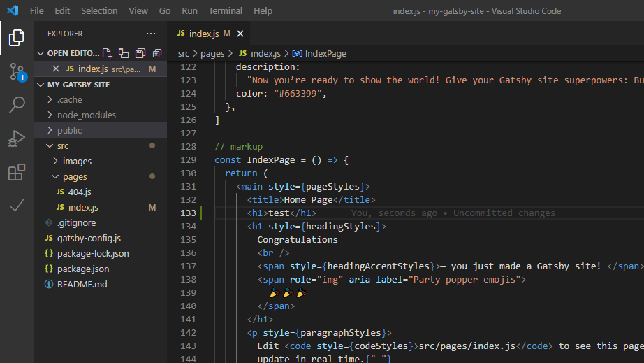Click the checkmark icon in activity bar
644x363 pixels.
pyautogui.click(x=17, y=206)
